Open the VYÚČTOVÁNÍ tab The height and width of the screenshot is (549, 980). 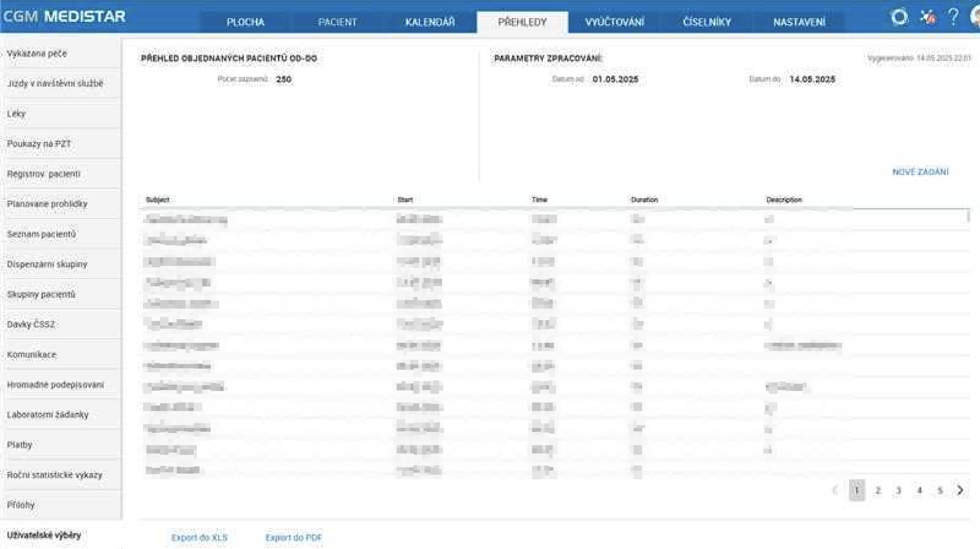point(615,22)
